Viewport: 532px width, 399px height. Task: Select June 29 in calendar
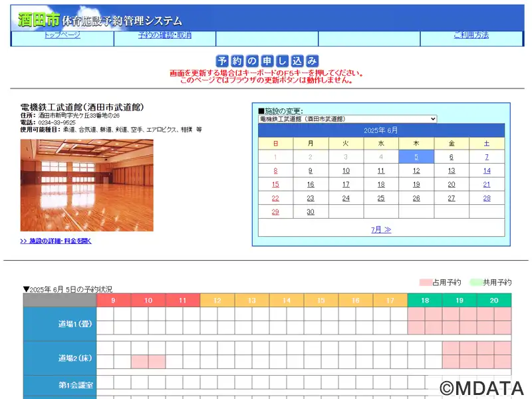(x=275, y=211)
